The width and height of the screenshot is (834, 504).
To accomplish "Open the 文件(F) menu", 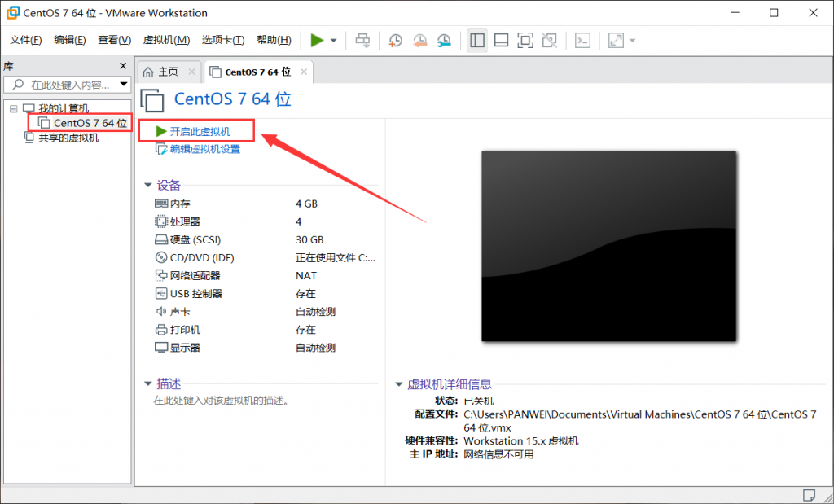I will point(25,41).
